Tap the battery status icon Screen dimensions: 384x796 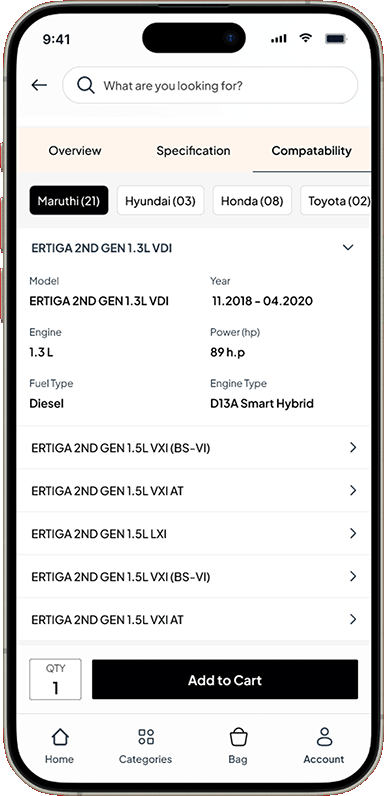(336, 39)
